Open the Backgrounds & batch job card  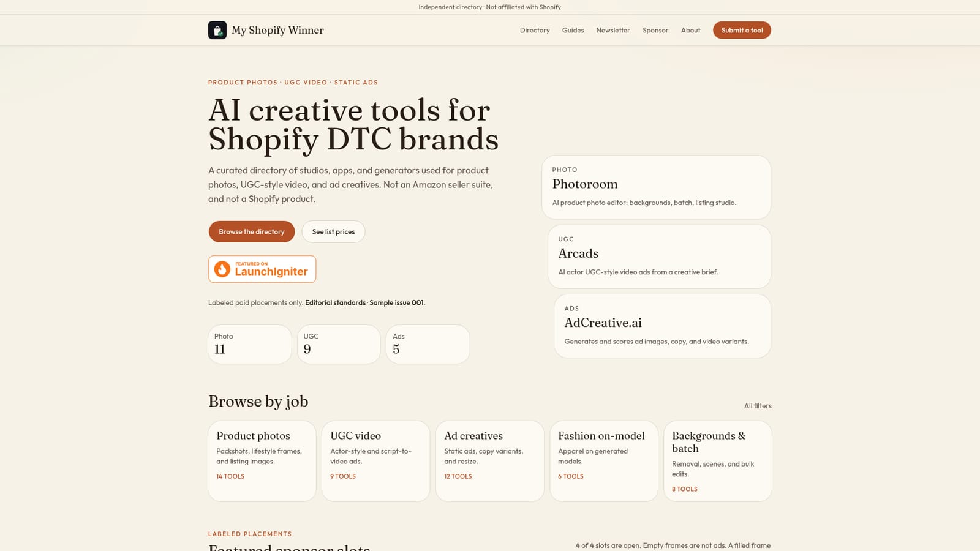pyautogui.click(x=718, y=461)
